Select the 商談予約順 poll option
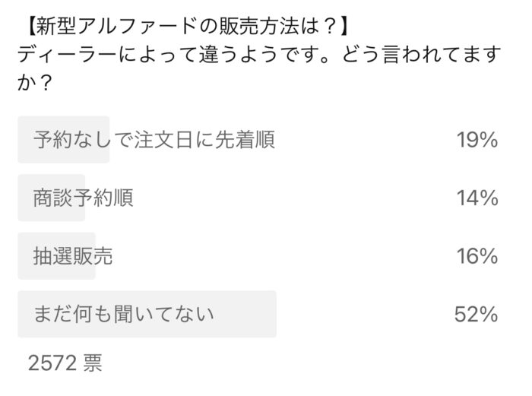This screenshot has width=532, height=396. (84, 198)
